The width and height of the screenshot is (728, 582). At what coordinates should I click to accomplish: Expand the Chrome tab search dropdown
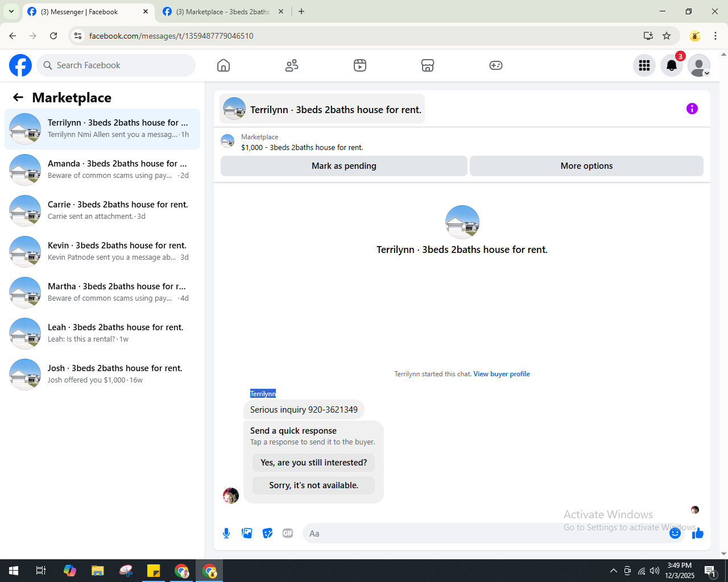point(11,11)
